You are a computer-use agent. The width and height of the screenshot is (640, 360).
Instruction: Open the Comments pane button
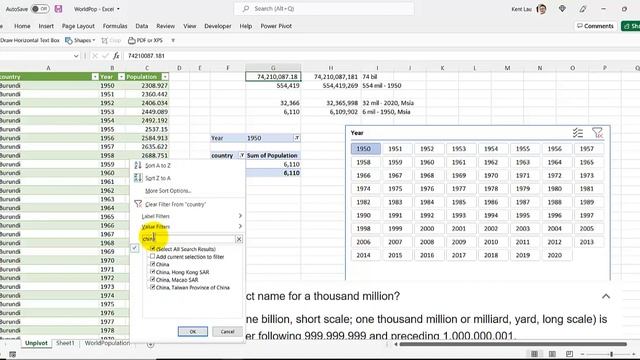click(x=595, y=26)
